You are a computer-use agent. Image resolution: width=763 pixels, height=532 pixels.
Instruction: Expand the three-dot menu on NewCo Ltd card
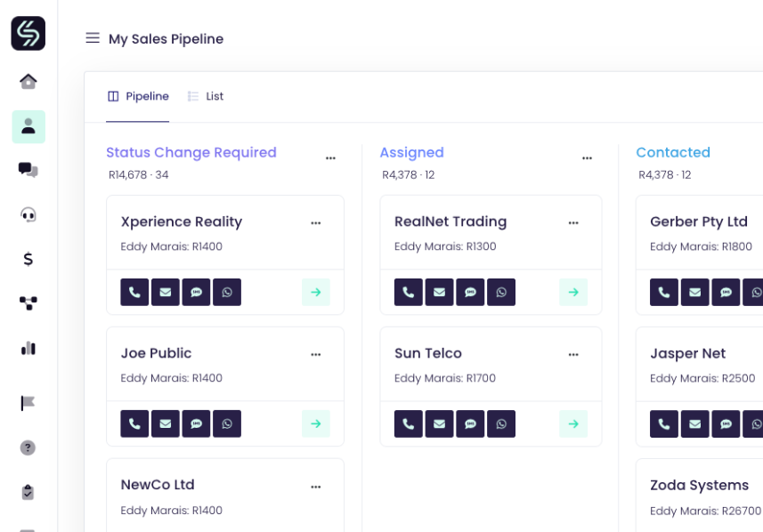315,487
